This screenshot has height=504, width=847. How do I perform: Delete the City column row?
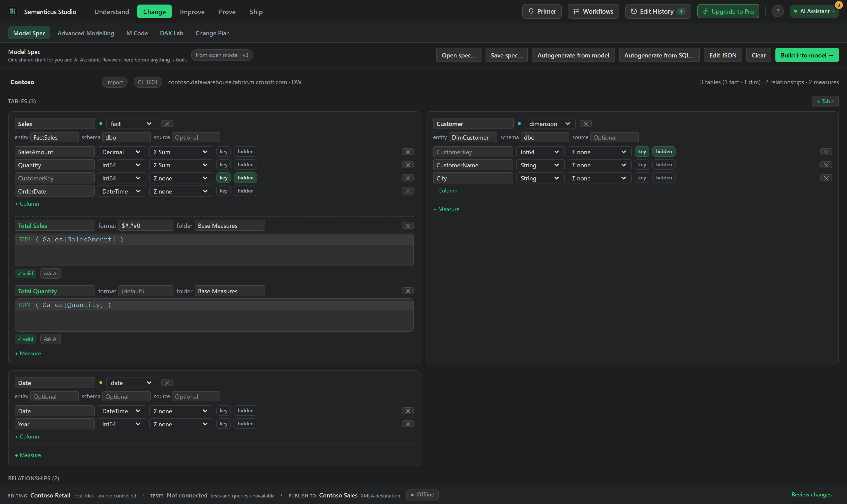(826, 178)
